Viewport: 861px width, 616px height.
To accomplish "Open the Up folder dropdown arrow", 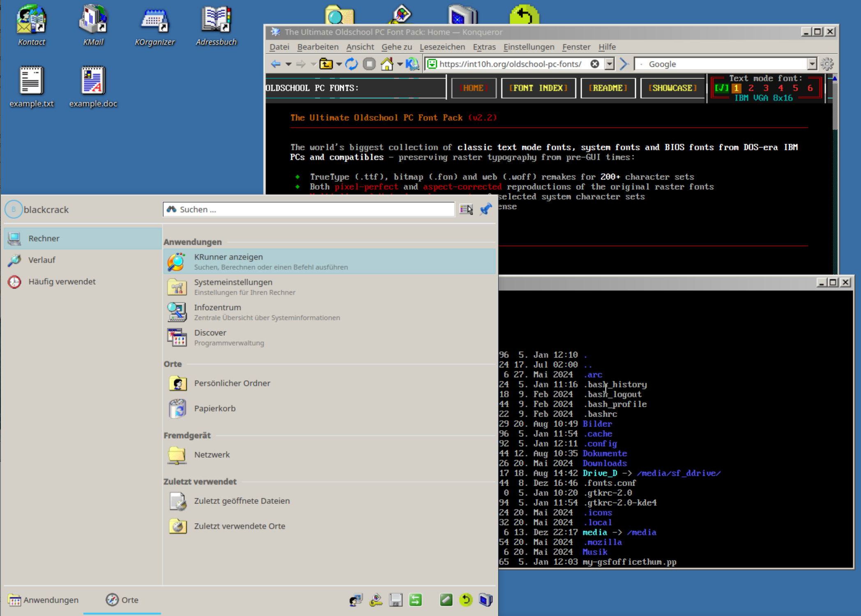I will (x=339, y=64).
